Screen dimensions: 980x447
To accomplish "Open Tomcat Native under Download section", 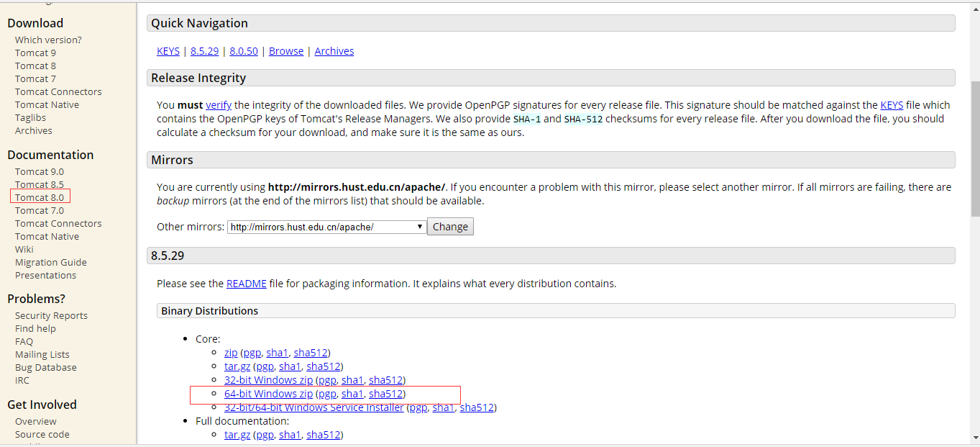I will click(x=47, y=104).
